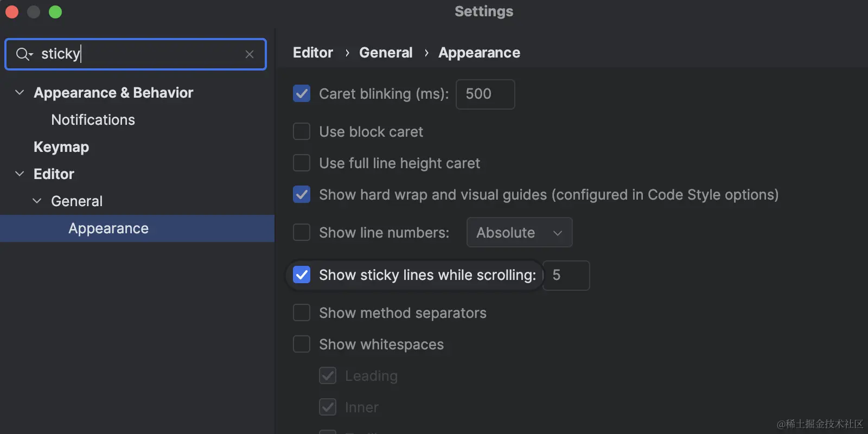Select Keymap in settings tree

click(x=61, y=147)
